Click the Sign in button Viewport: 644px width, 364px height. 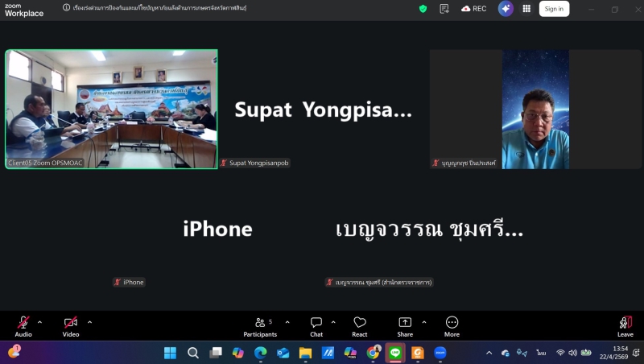[554, 9]
